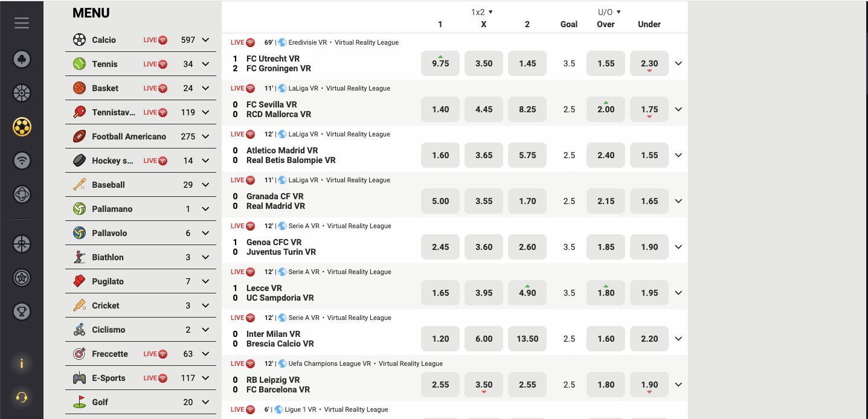Select the star badge icon in sidebar
This screenshot has height=419, width=868.
(22, 278)
